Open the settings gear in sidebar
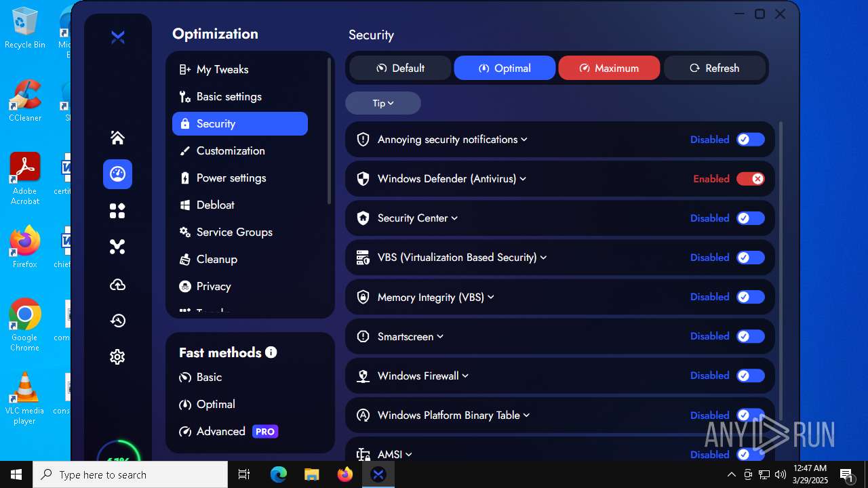Screen dimensions: 868x488 [117, 357]
